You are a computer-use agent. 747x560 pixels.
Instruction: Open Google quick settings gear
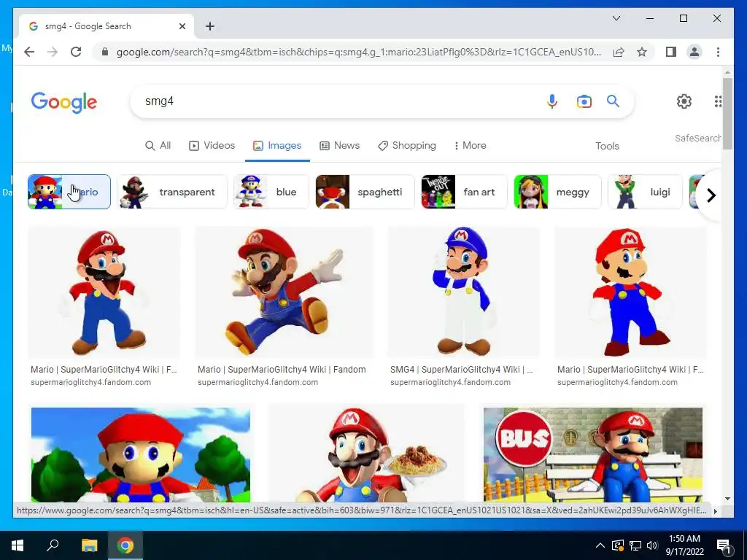pyautogui.click(x=684, y=101)
